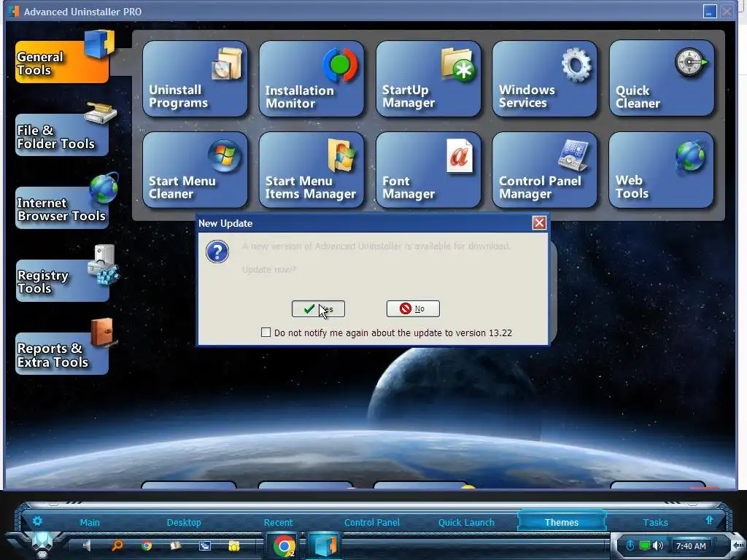Switch to Recent tab in dock bar
The width and height of the screenshot is (747, 560).
click(x=278, y=522)
